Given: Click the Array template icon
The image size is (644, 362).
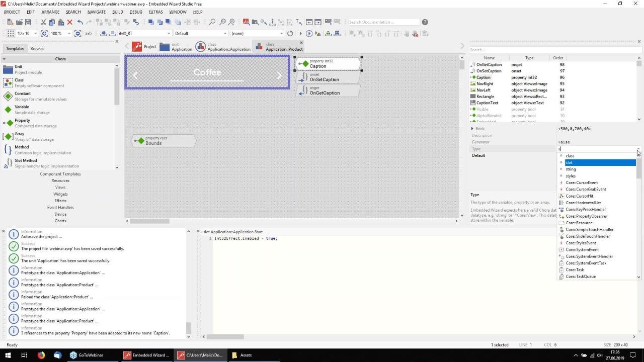Looking at the screenshot, I should pyautogui.click(x=8, y=136).
